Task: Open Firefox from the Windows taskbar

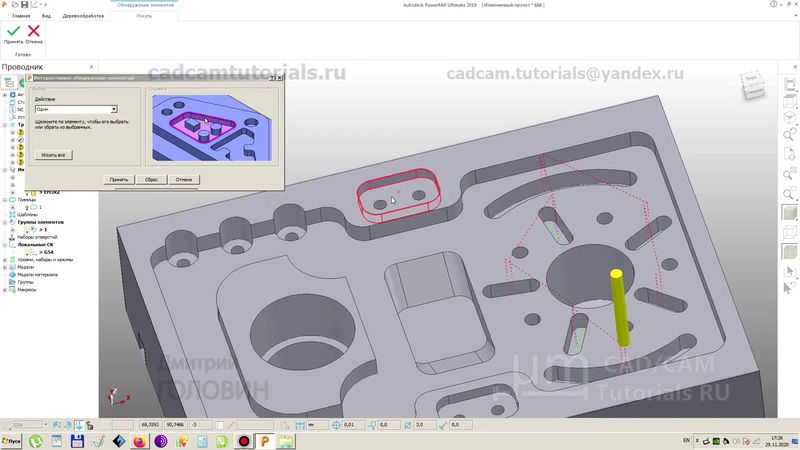Action: pyautogui.click(x=140, y=441)
